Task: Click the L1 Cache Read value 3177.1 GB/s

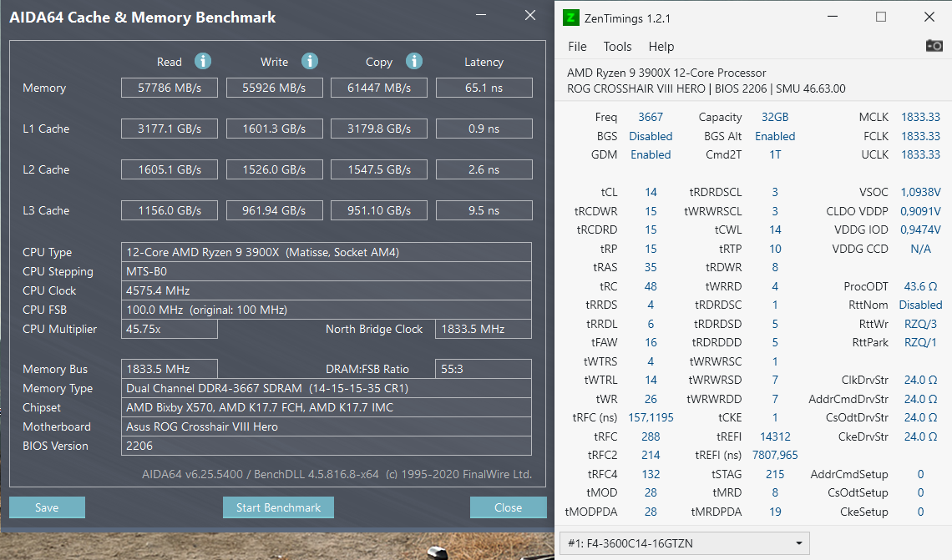Action: (x=170, y=129)
